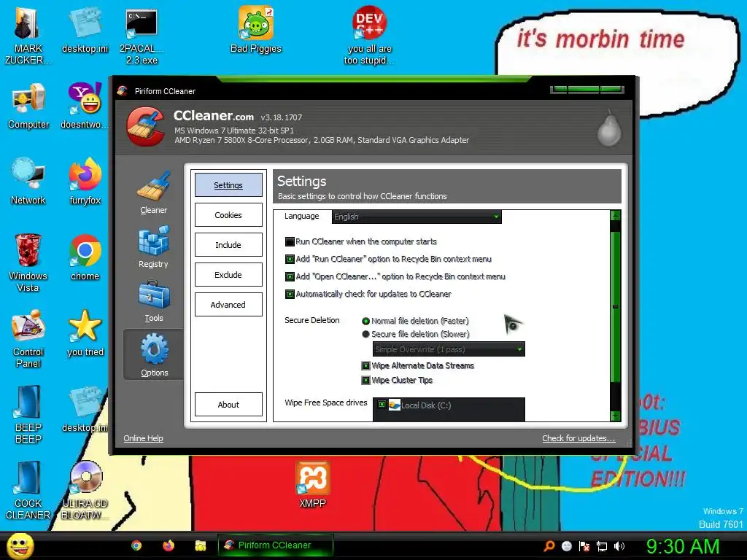Toggle Add 'Run CCleaner' Recycle Bin option
The image size is (747, 560).
click(289, 259)
